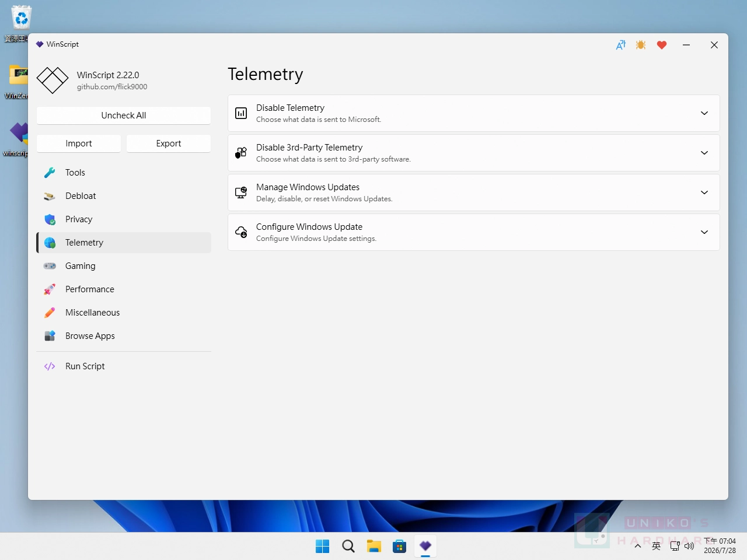This screenshot has height=560, width=747.
Task: Click the WinScript diamond logo
Action: [x=53, y=80]
